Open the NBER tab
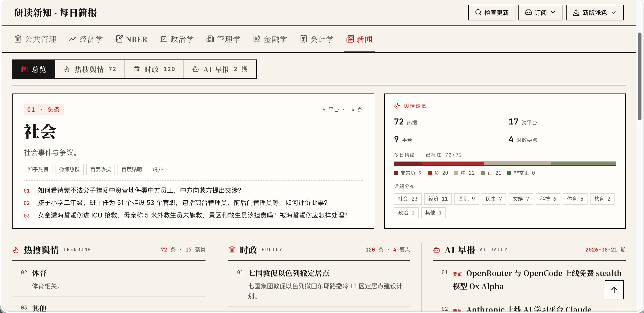This screenshot has height=313, width=644. [131, 39]
